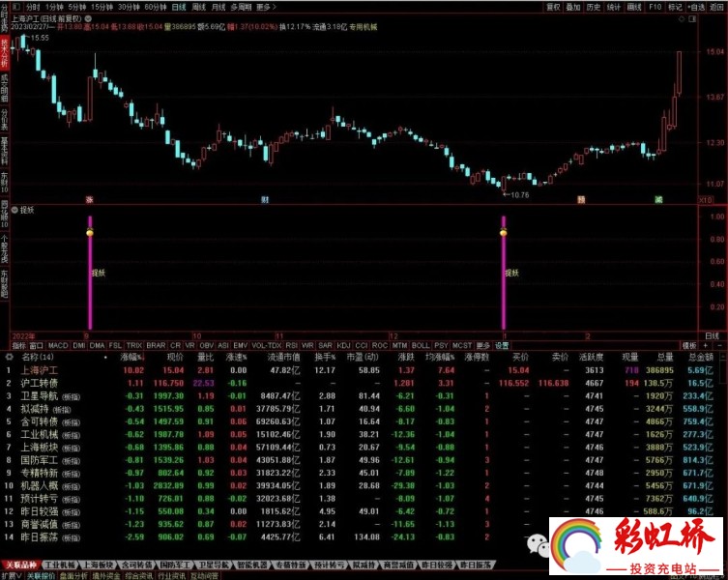This screenshot has height=580, width=728.
Task: Click the 窗口 window button
Action: click(x=36, y=345)
